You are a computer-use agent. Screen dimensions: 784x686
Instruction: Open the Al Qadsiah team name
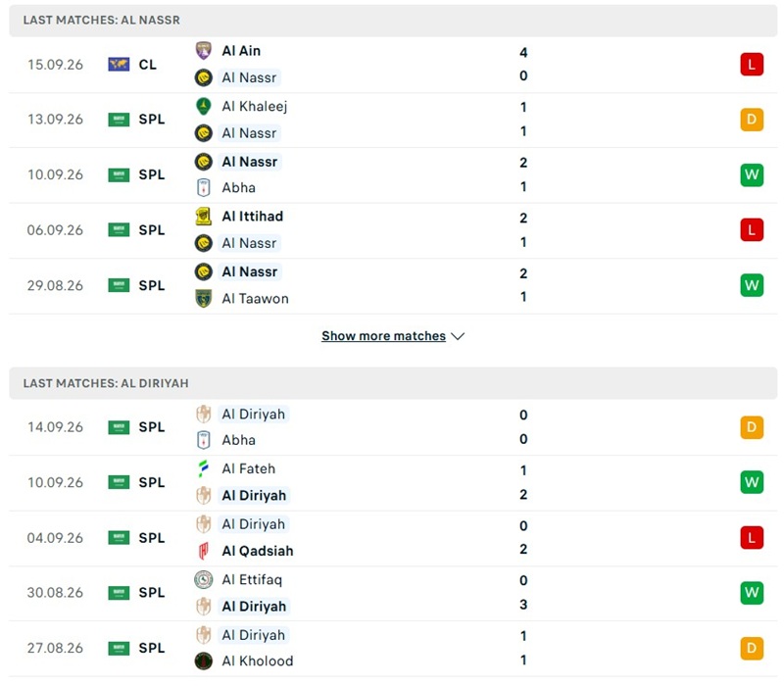[258, 551]
